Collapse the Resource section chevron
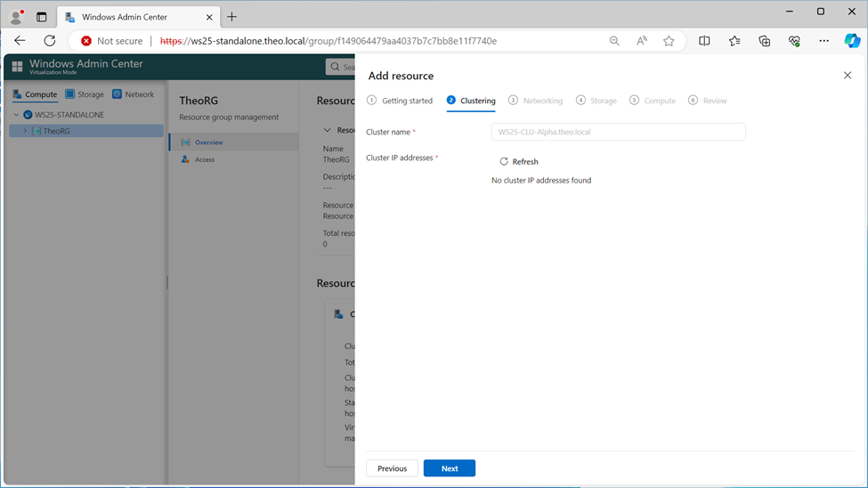The image size is (868, 488). [x=327, y=130]
